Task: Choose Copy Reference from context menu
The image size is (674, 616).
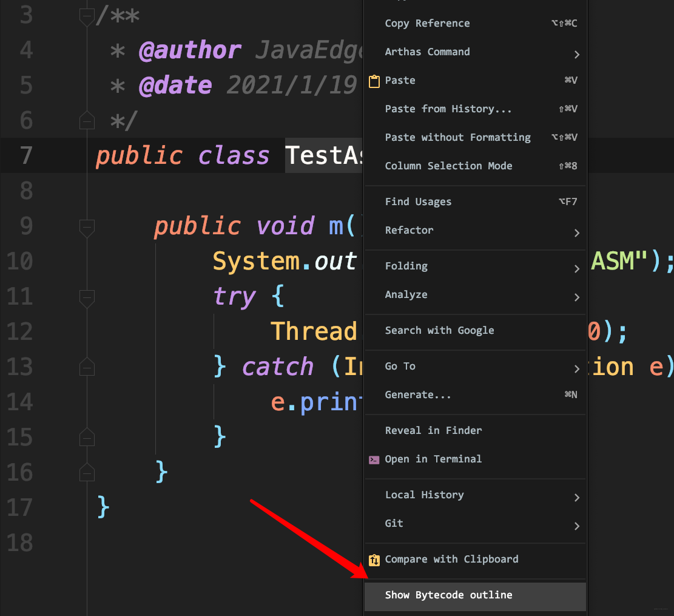Action: 427,24
